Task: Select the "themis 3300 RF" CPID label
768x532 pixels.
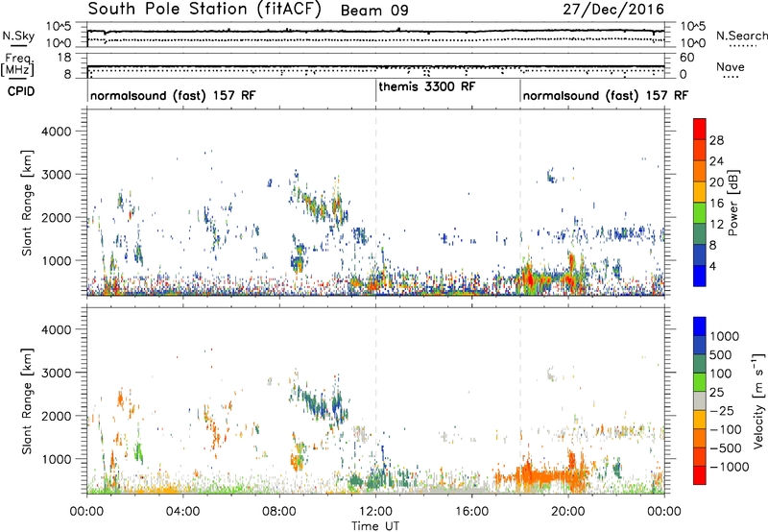Action: pos(426,86)
